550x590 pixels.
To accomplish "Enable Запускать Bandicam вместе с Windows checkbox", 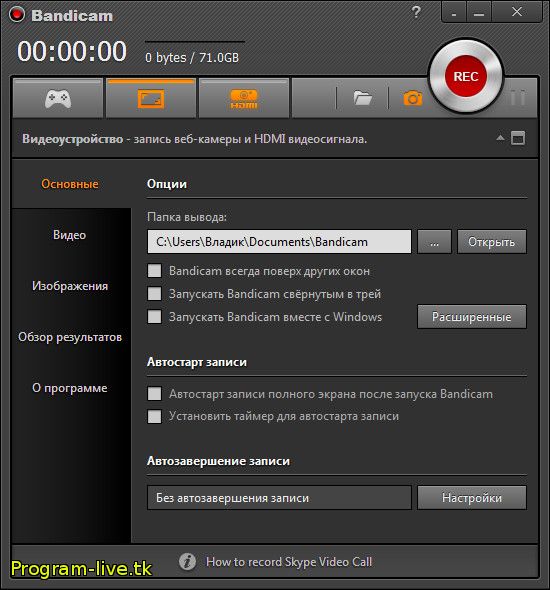I will pyautogui.click(x=155, y=316).
